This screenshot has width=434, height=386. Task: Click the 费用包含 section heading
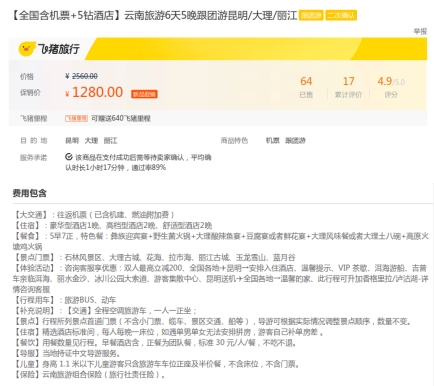(29, 193)
